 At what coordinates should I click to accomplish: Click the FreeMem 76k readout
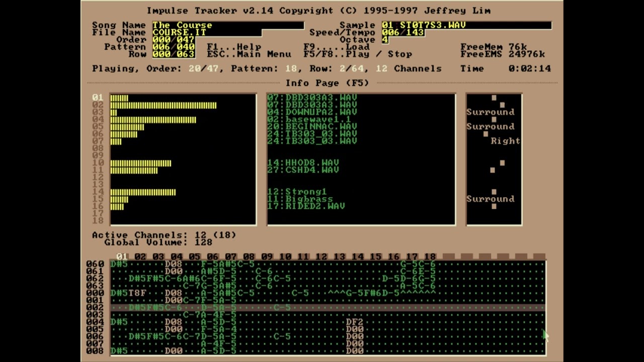[x=494, y=47]
